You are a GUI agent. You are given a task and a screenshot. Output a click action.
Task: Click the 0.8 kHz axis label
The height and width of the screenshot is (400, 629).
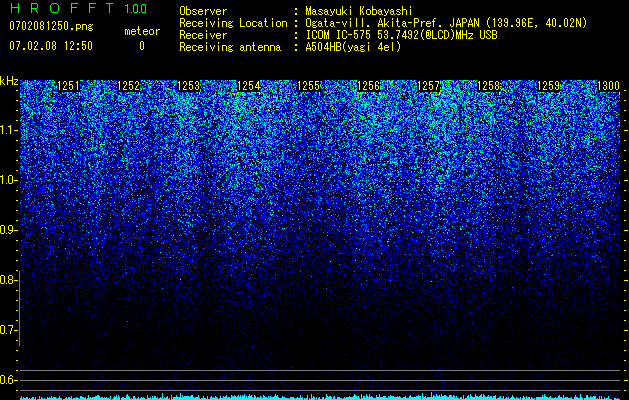[x=7, y=280]
